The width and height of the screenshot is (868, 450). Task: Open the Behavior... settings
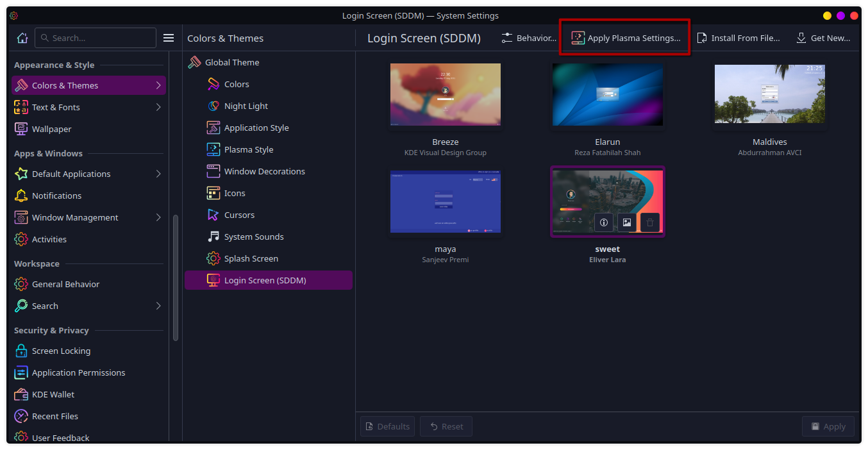click(x=529, y=38)
